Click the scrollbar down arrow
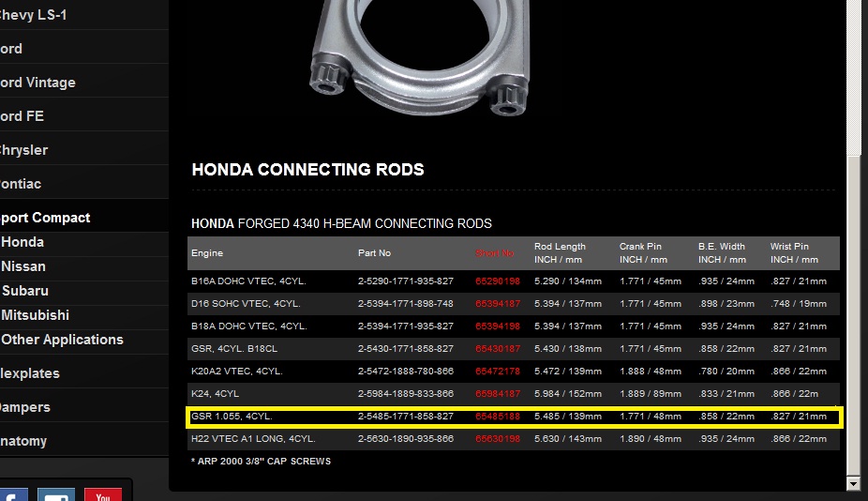Viewport: 868px width, 501px height. (x=853, y=484)
